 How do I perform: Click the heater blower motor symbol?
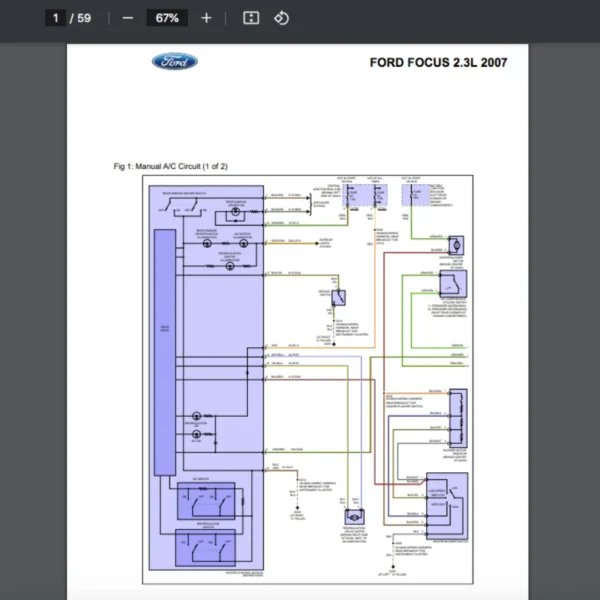456,246
